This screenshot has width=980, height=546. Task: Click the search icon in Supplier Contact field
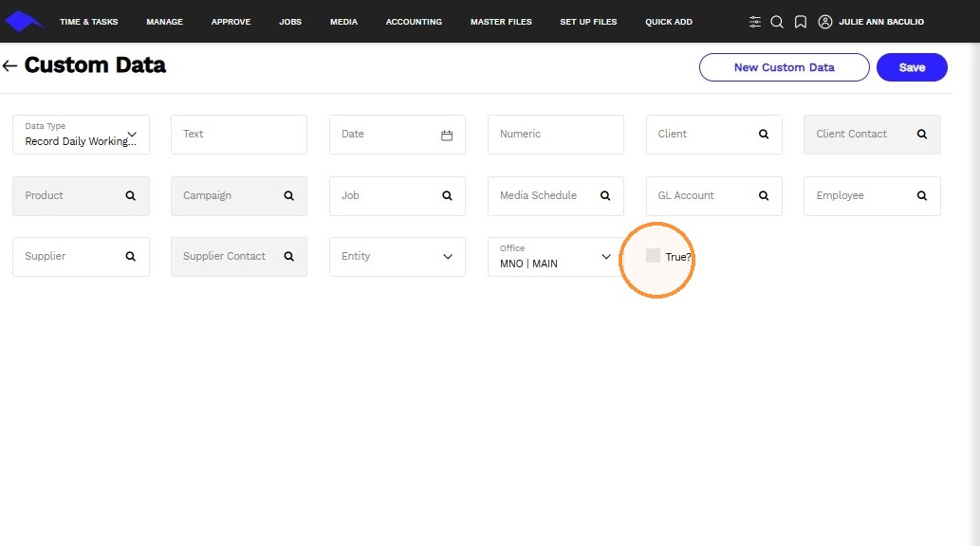pos(288,256)
